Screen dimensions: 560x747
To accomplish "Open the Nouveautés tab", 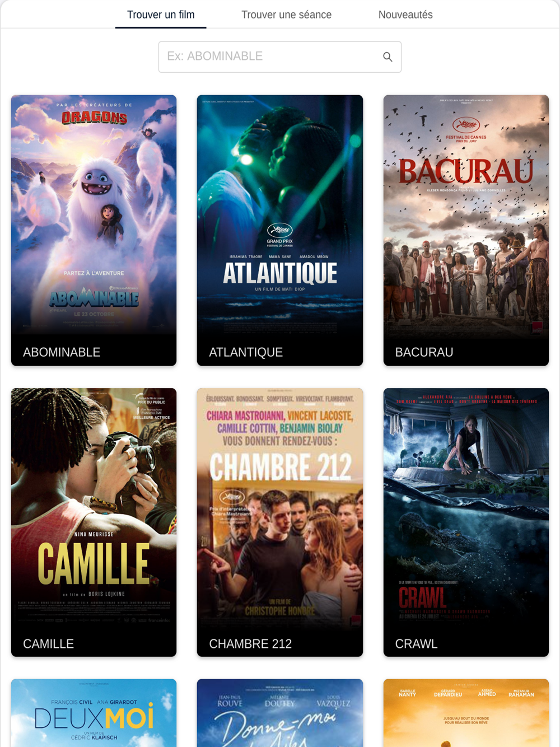I will (405, 15).
